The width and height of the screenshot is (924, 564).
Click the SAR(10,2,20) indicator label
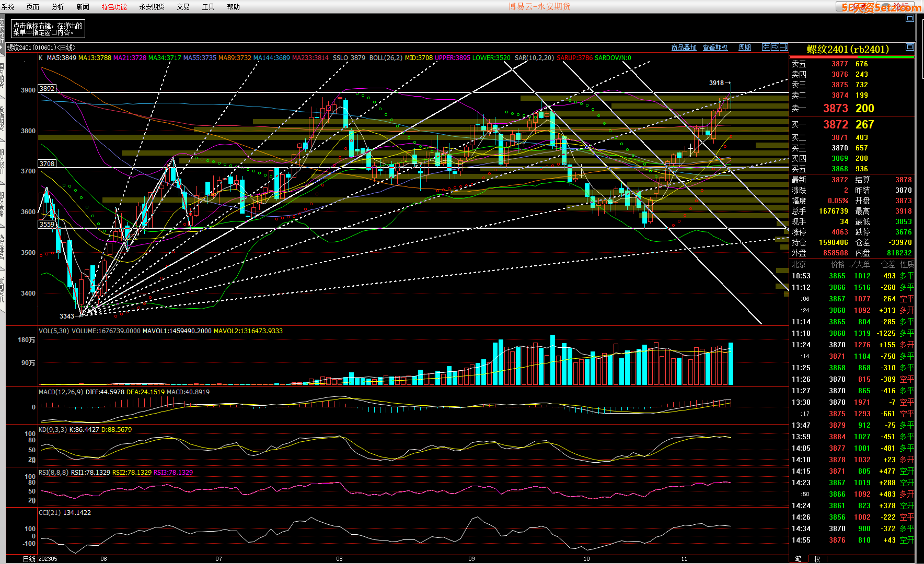[534, 58]
